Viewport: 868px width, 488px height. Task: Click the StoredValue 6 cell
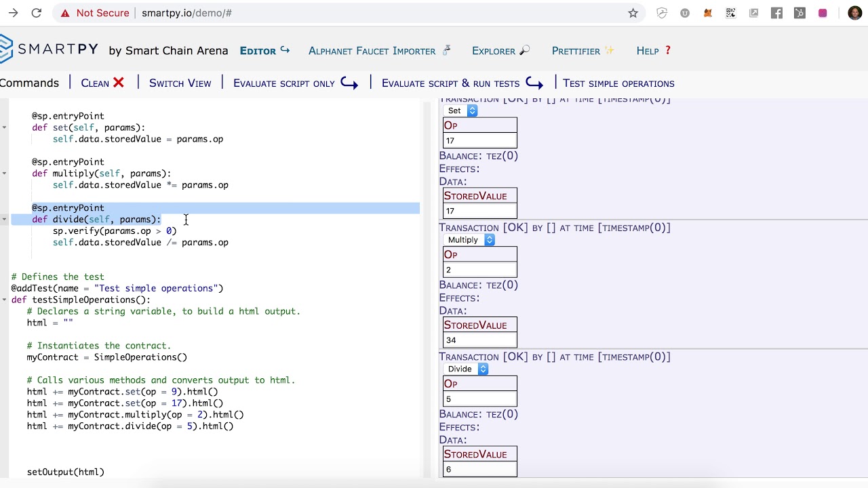coord(480,470)
